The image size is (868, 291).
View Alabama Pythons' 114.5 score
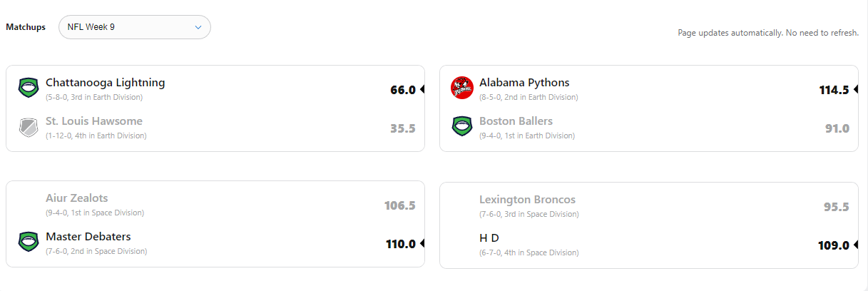(834, 90)
